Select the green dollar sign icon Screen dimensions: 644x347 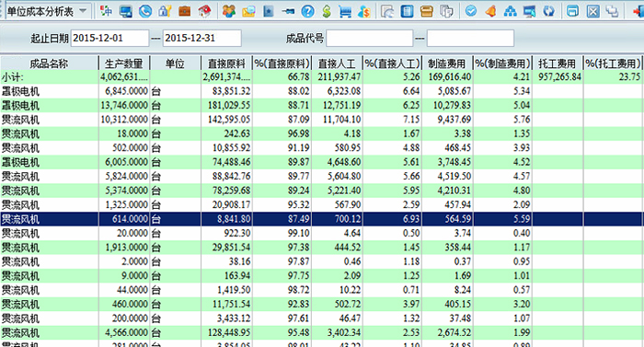tap(327, 11)
